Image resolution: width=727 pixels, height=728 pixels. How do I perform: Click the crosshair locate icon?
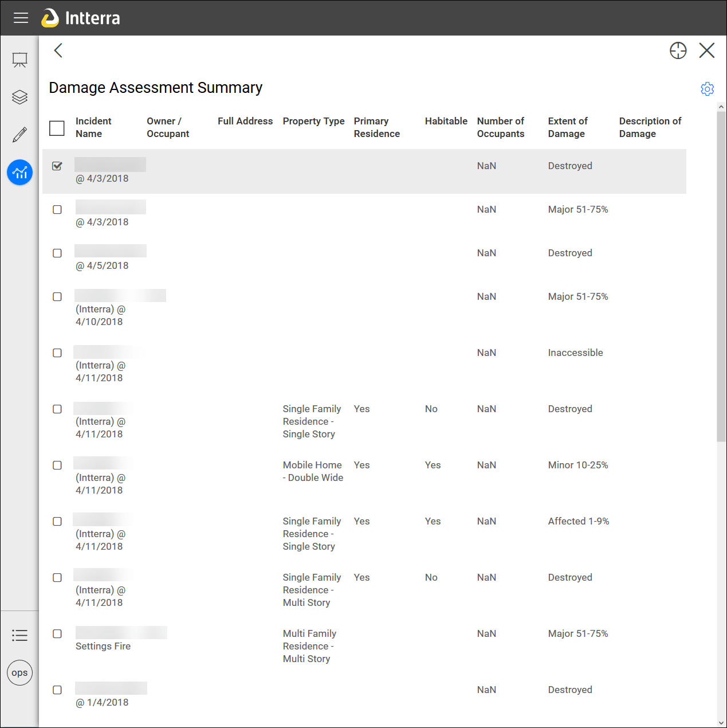(x=678, y=50)
